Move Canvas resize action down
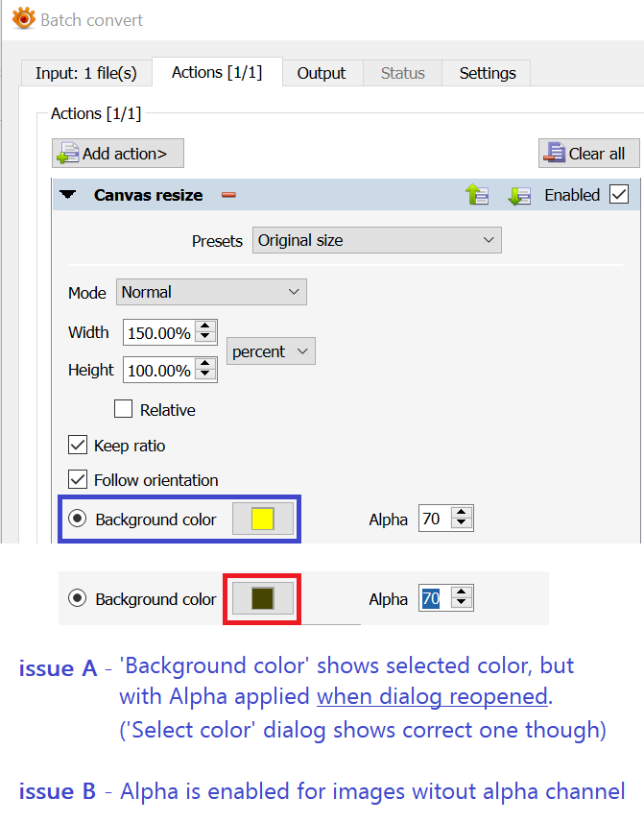Image resolution: width=644 pixels, height=822 pixels. point(518,195)
